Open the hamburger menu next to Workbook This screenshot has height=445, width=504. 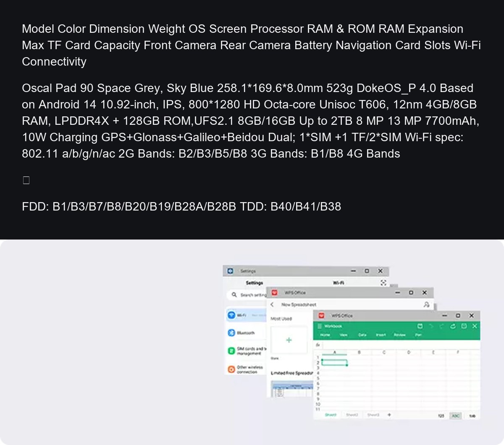coord(320,326)
